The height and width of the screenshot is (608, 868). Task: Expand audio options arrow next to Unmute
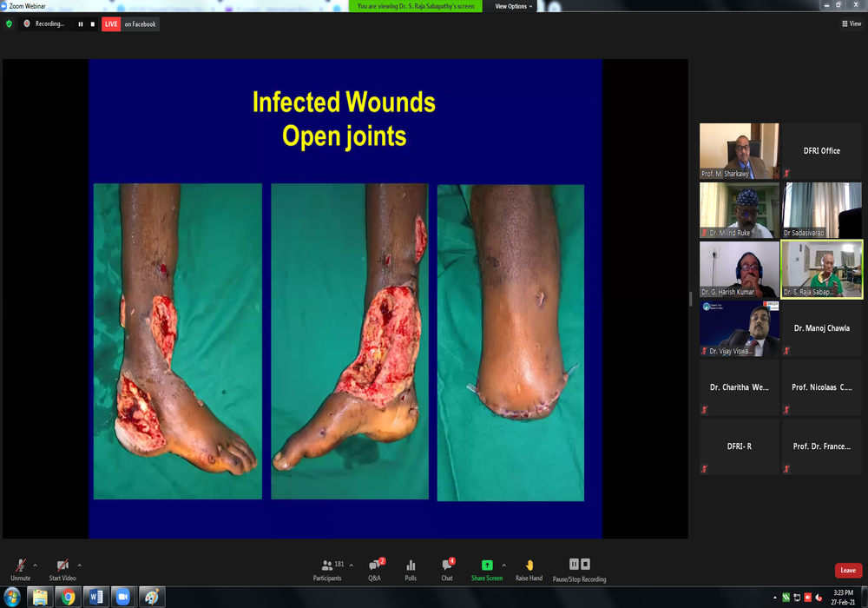click(36, 565)
